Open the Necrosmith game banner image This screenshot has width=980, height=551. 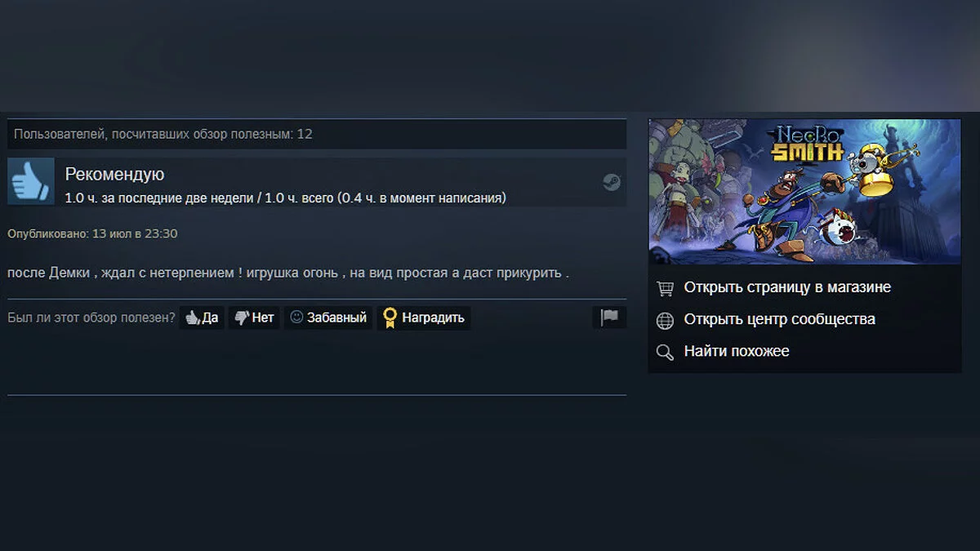tap(804, 192)
